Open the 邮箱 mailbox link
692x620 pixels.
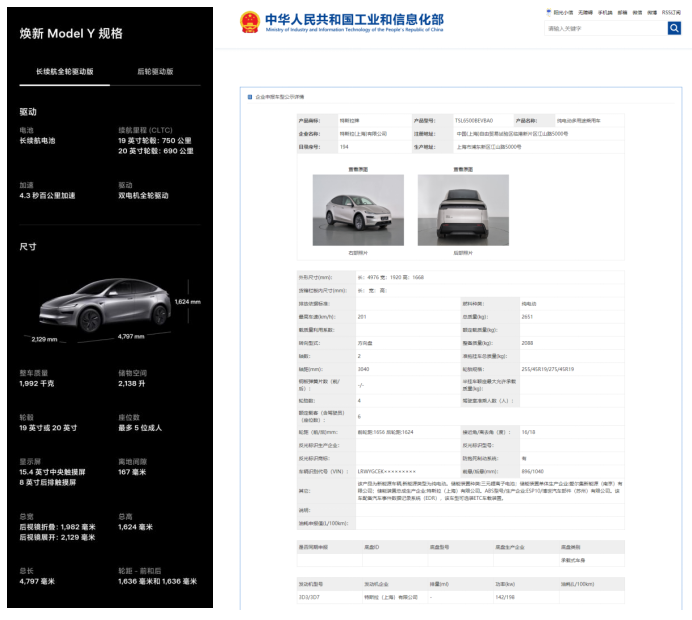tap(622, 12)
